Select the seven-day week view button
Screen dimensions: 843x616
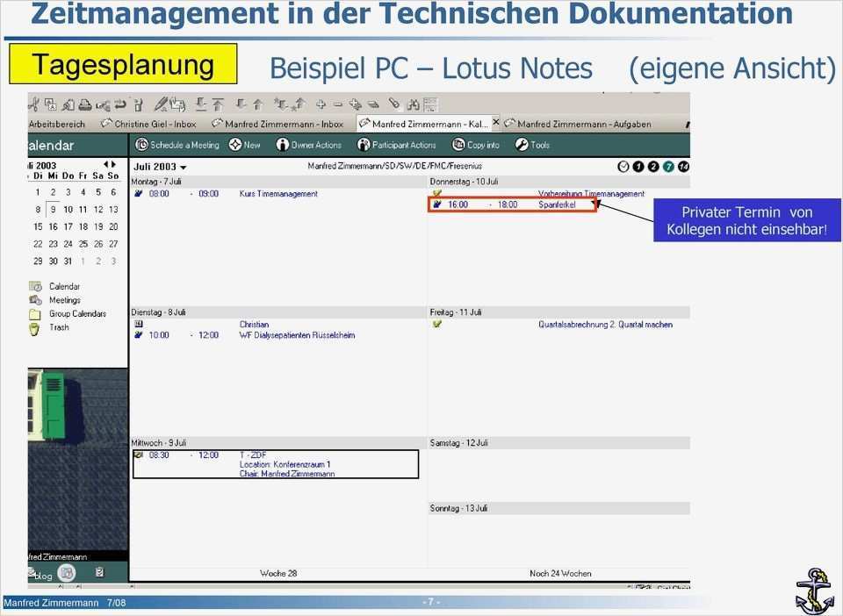[668, 167]
